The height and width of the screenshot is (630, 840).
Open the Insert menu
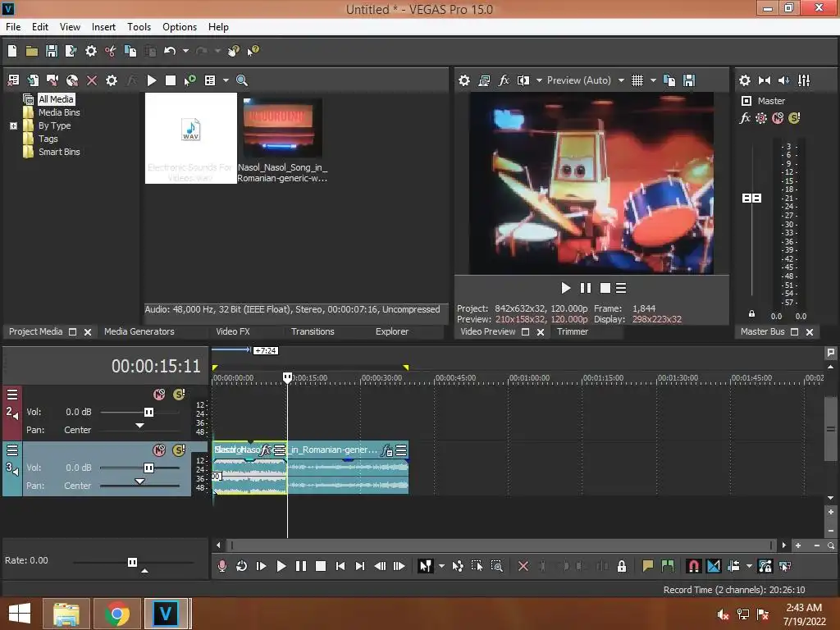point(103,27)
